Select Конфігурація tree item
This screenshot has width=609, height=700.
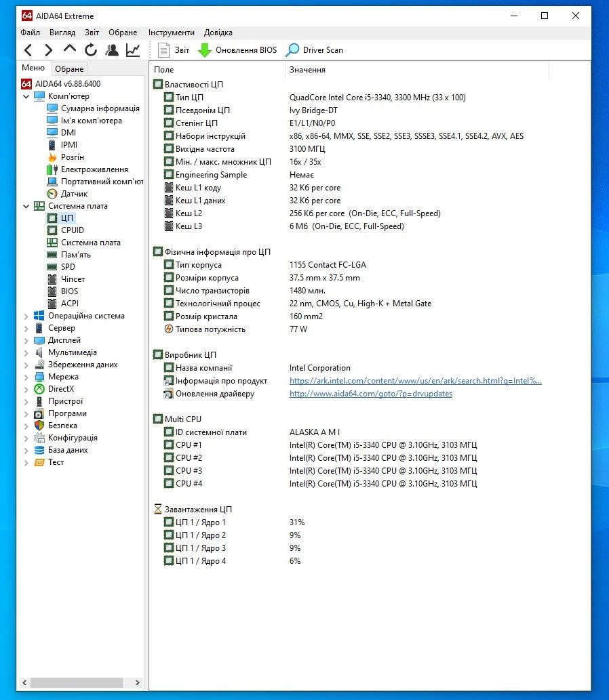coord(66,438)
